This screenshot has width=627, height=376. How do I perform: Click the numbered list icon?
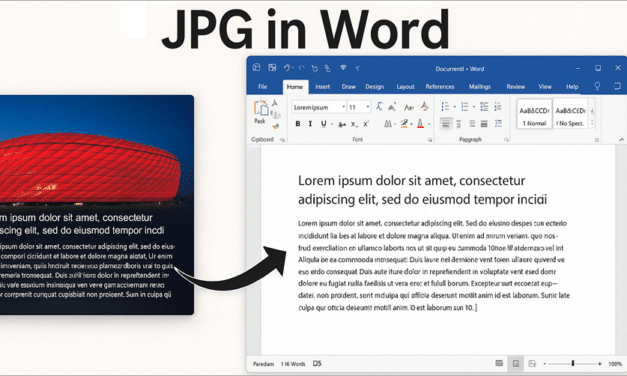click(x=465, y=107)
